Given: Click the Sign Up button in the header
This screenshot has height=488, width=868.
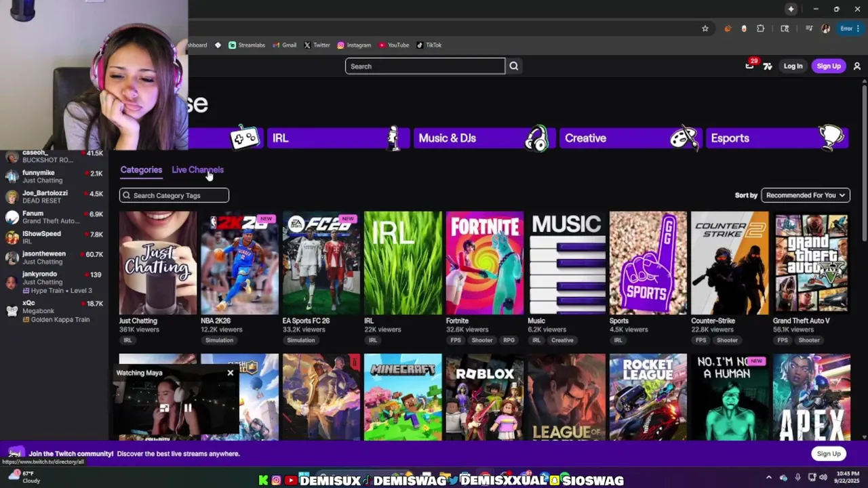Looking at the screenshot, I should (x=829, y=66).
